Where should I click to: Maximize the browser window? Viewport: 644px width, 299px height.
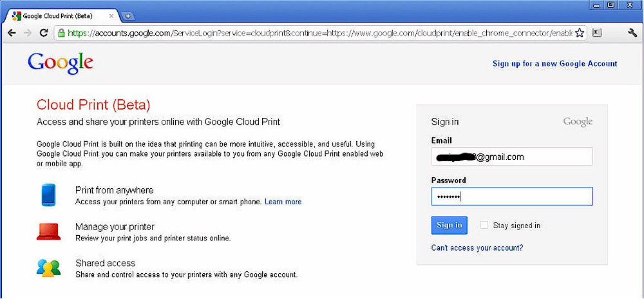click(x=611, y=5)
